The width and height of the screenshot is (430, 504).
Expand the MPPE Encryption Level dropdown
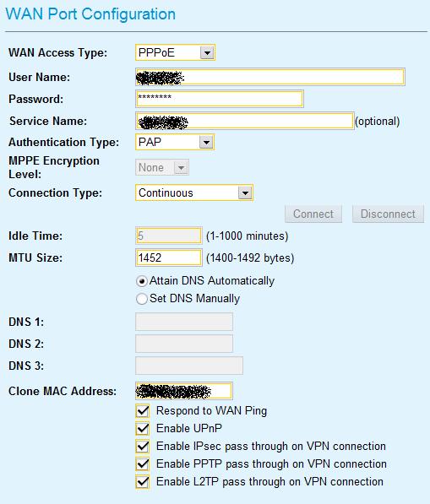tap(162, 167)
